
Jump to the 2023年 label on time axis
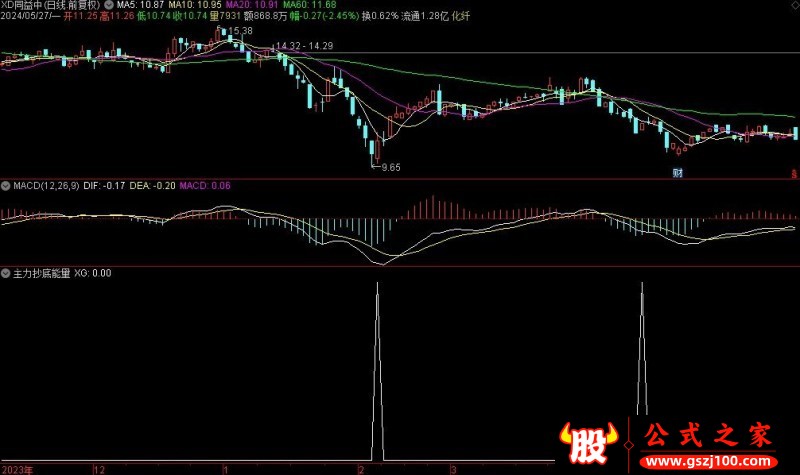(x=18, y=468)
